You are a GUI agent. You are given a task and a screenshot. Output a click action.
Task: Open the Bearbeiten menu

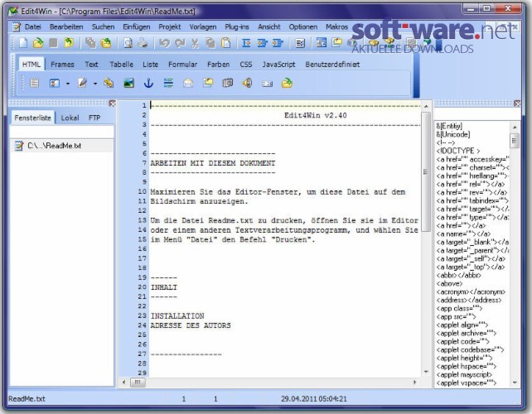[x=66, y=26]
